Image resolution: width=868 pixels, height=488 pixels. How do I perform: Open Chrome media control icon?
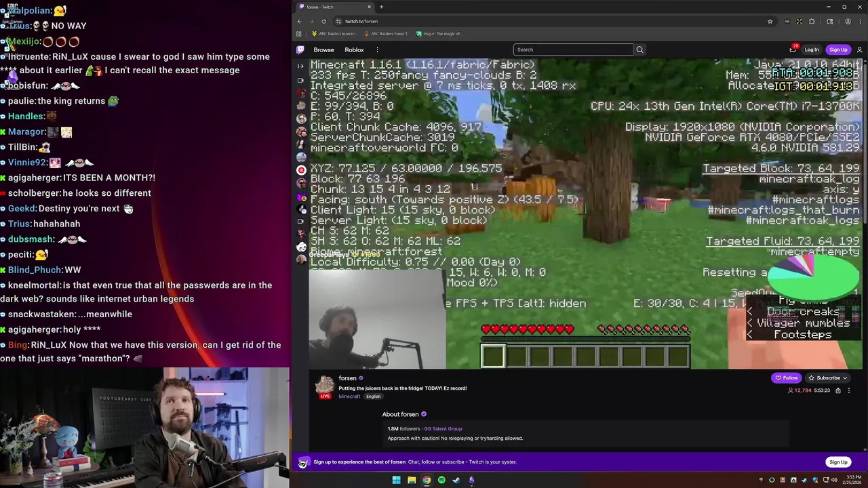pos(830,21)
